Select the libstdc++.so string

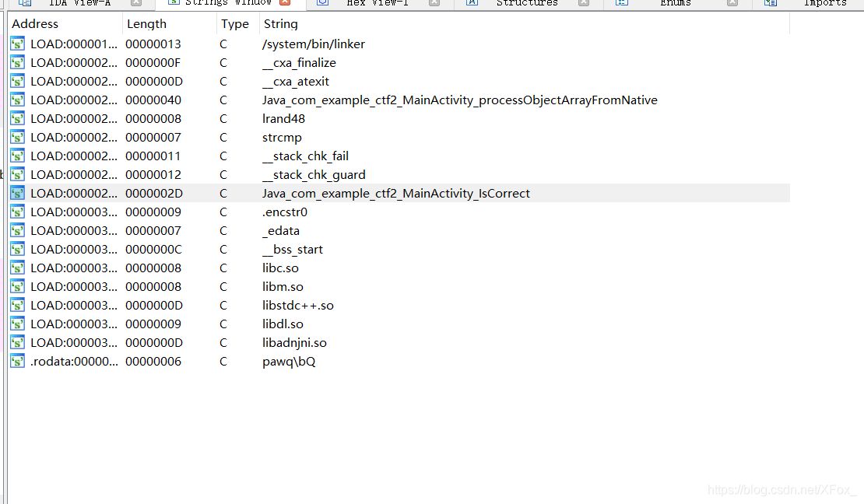(x=298, y=306)
